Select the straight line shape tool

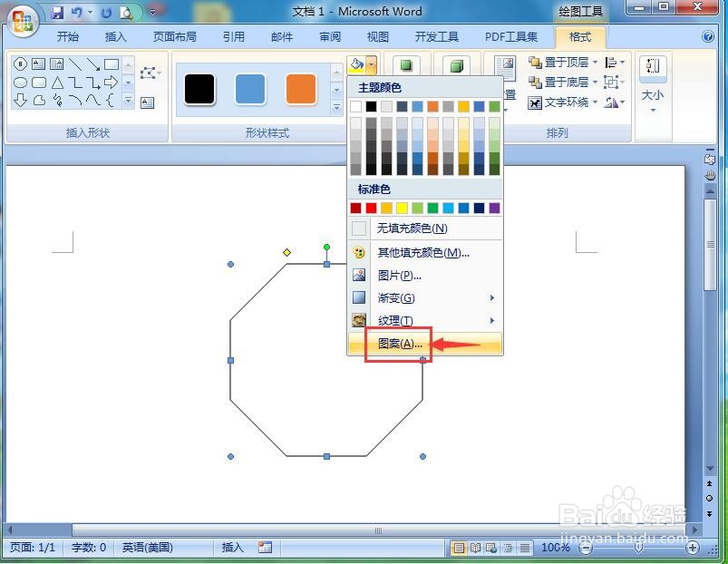click(75, 63)
